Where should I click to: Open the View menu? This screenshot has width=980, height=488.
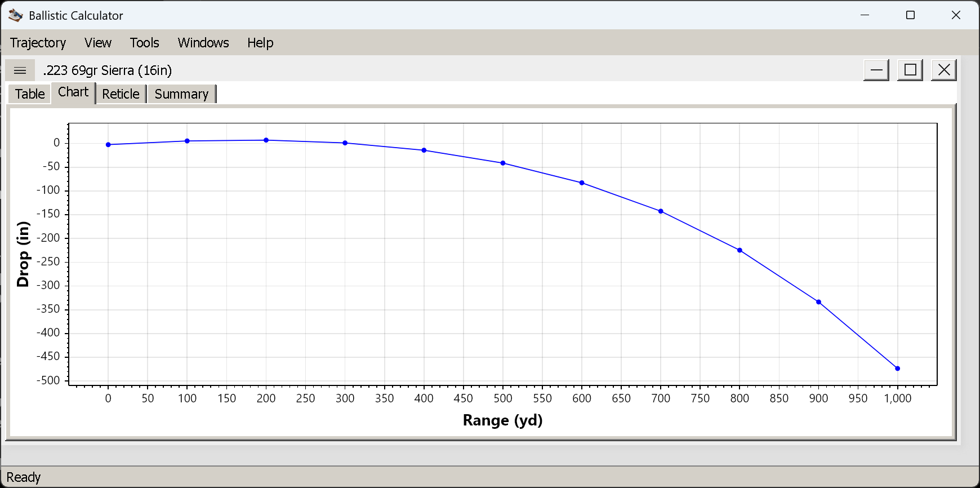pyautogui.click(x=98, y=43)
